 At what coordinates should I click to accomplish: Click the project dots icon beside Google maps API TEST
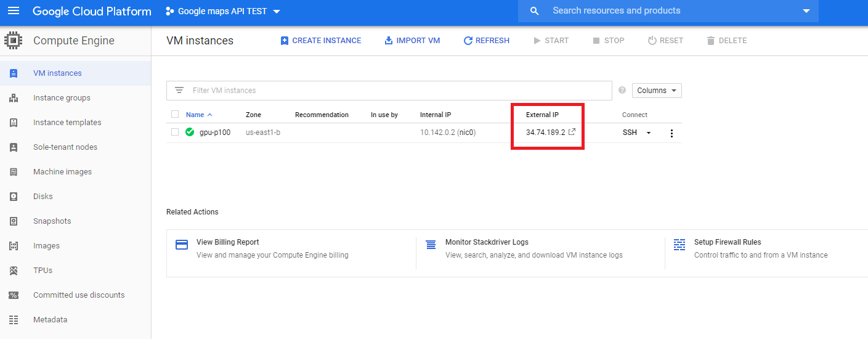pos(170,11)
